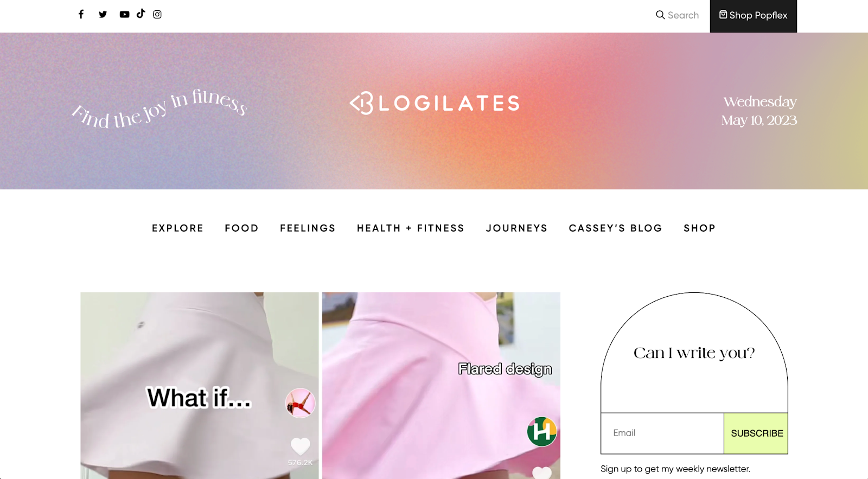Click the green H profile avatar
Screen dimensions: 868x479
click(x=542, y=432)
